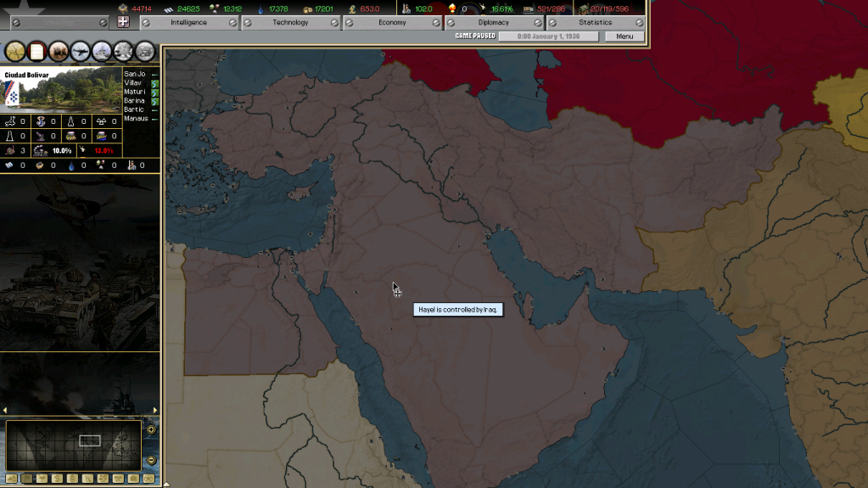Select Bartic in the province list
Screen dimensions: 868x488
pos(134,109)
